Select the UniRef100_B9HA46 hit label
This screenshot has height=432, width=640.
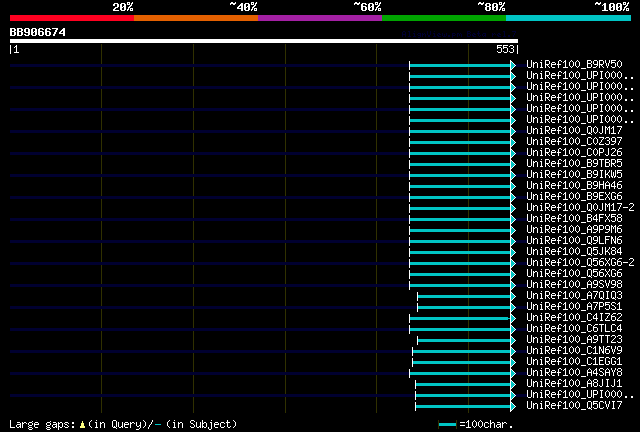pos(574,185)
